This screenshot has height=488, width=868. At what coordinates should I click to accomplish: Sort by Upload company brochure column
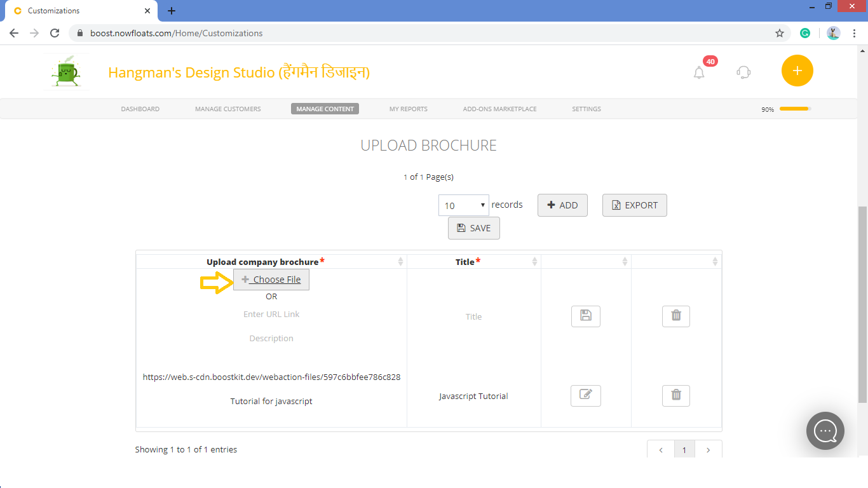click(x=271, y=262)
